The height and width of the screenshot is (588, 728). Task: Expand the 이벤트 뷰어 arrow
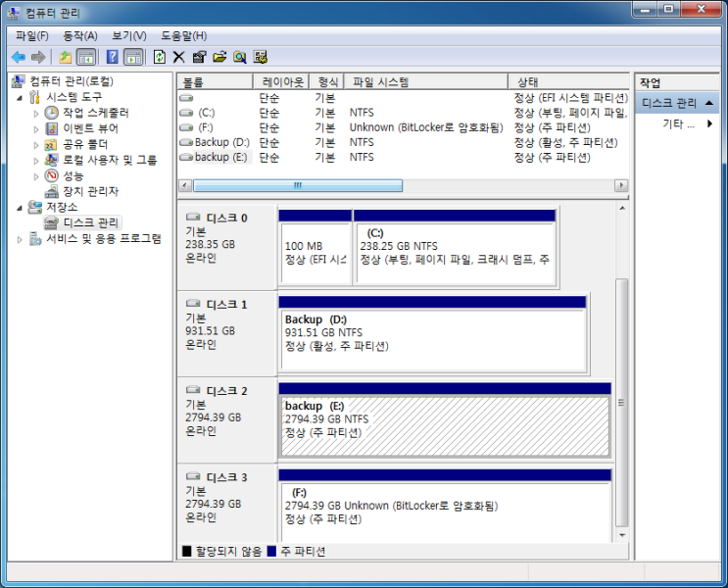[x=35, y=128]
